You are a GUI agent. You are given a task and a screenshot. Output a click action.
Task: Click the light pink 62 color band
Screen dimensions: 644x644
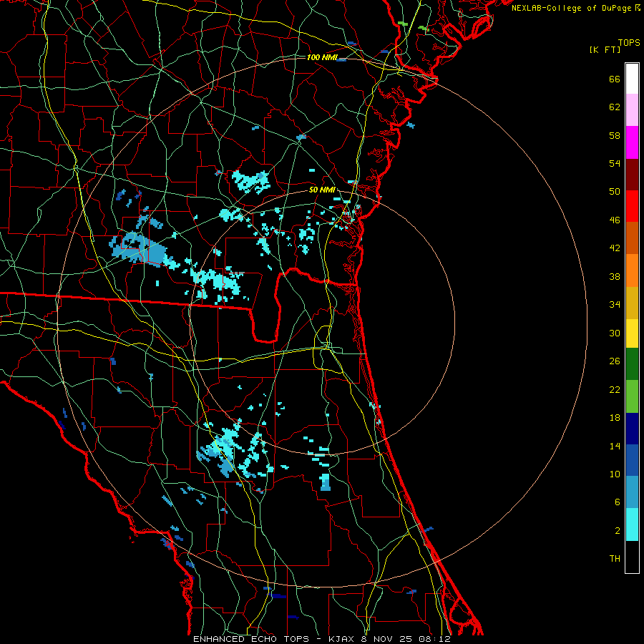[x=632, y=110]
